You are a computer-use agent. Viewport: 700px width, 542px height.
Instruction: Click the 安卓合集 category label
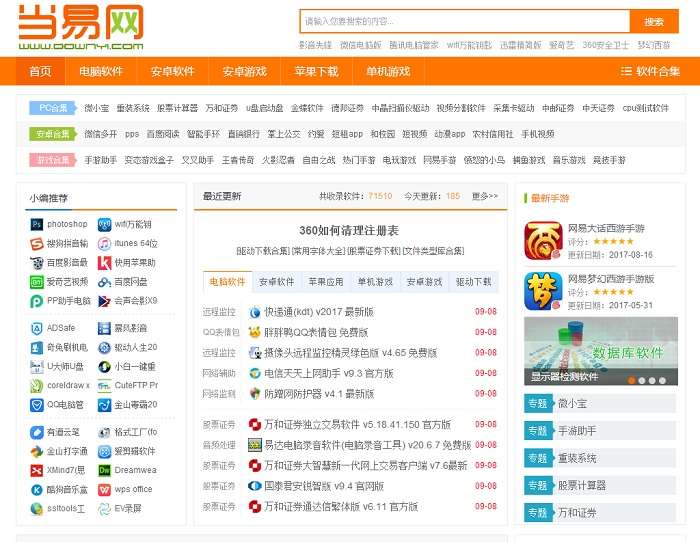click(x=53, y=134)
